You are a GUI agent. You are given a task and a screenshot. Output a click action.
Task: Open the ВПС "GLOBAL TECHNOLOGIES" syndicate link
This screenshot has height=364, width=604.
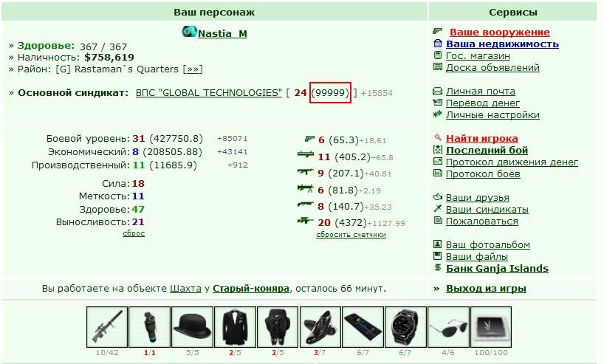pos(209,93)
